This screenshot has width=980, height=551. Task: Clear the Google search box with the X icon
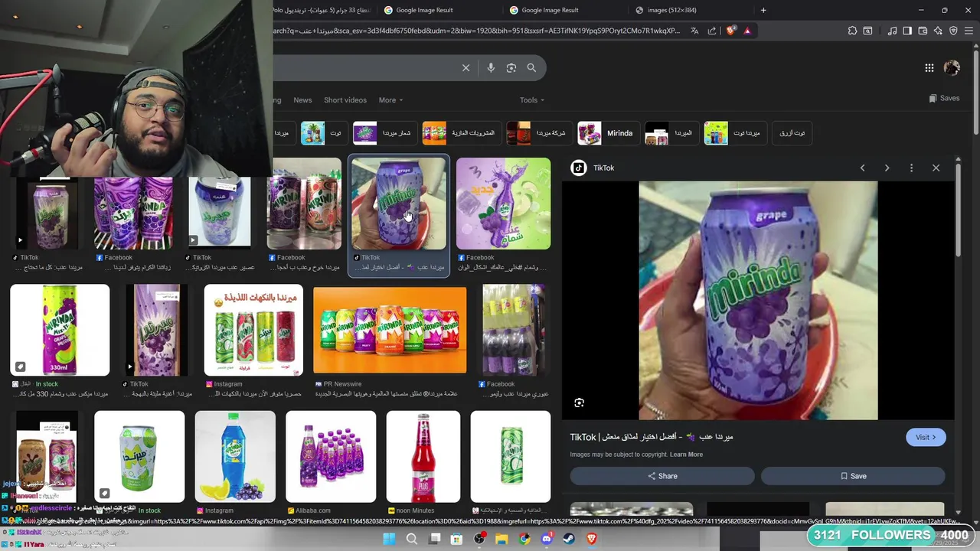(x=465, y=68)
